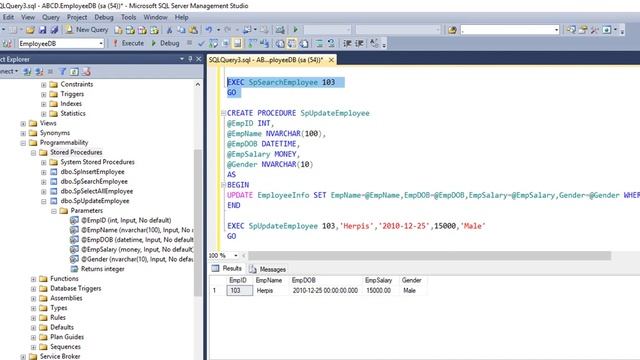Image resolution: width=640 pixels, height=360 pixels.
Task: Collapse the Stored Procedures folder node
Action: 33,153
